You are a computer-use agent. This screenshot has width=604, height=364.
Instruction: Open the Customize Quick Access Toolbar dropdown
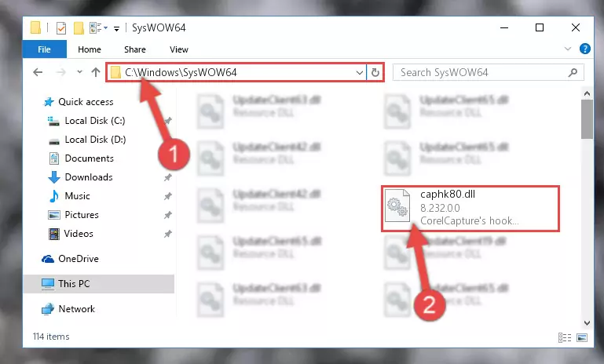point(116,28)
